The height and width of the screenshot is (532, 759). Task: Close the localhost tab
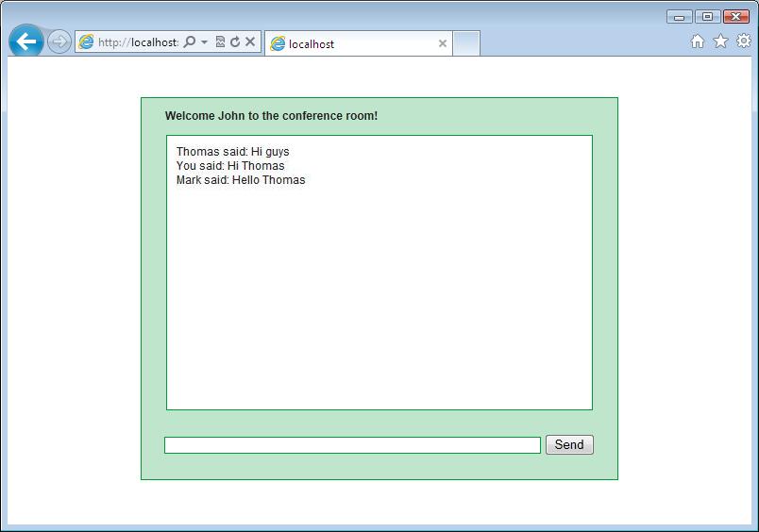(443, 43)
